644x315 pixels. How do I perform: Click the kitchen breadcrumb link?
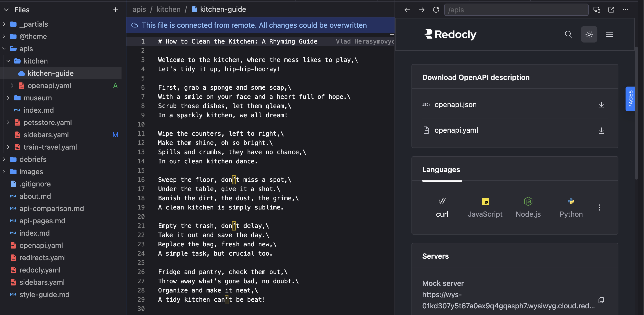[168, 9]
